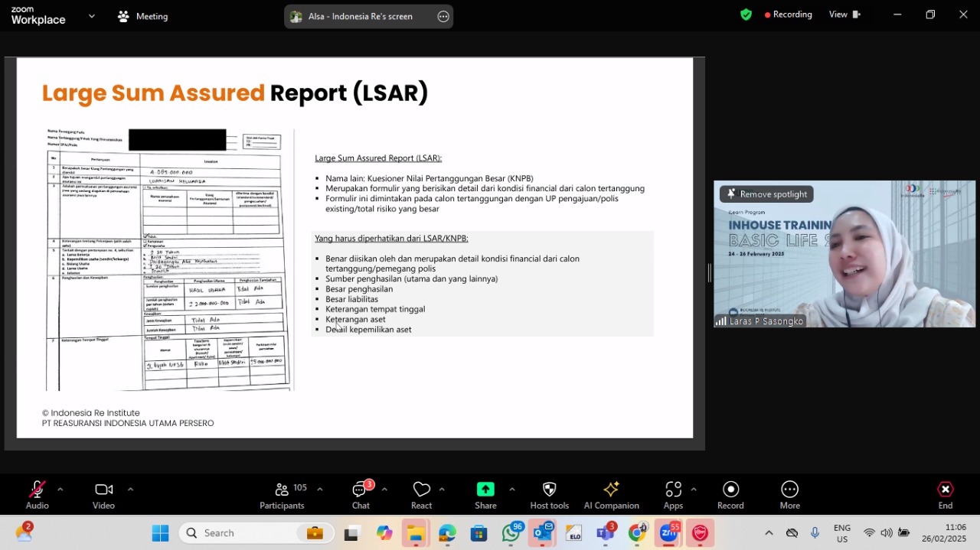The width and height of the screenshot is (980, 550).
Task: Click the green Share button
Action: click(x=485, y=494)
